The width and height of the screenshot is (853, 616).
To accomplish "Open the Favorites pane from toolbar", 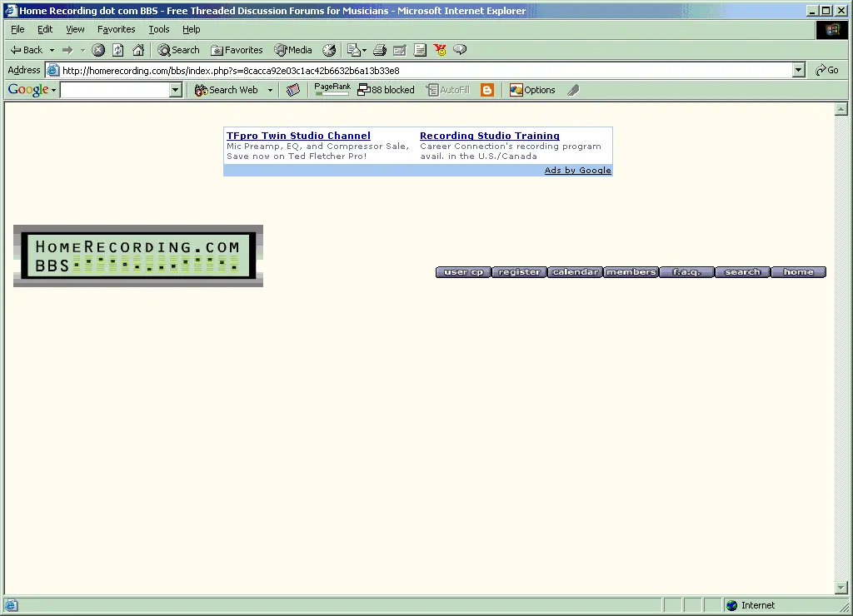I will point(237,50).
